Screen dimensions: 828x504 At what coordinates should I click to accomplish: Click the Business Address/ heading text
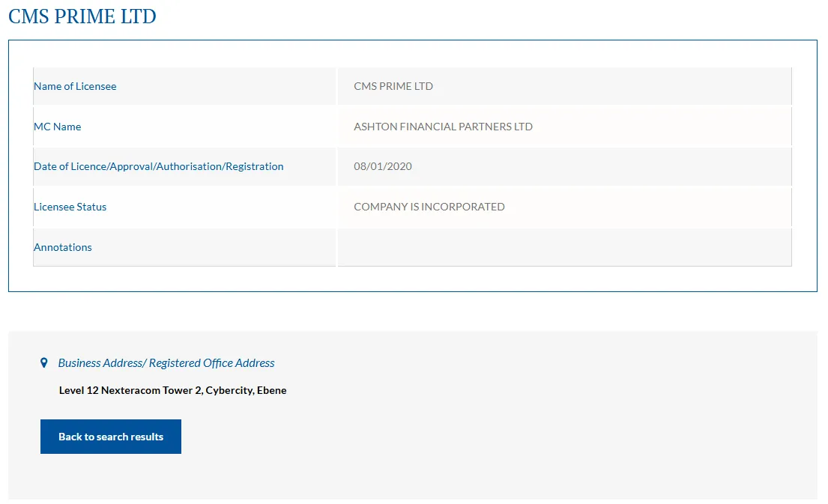102,363
